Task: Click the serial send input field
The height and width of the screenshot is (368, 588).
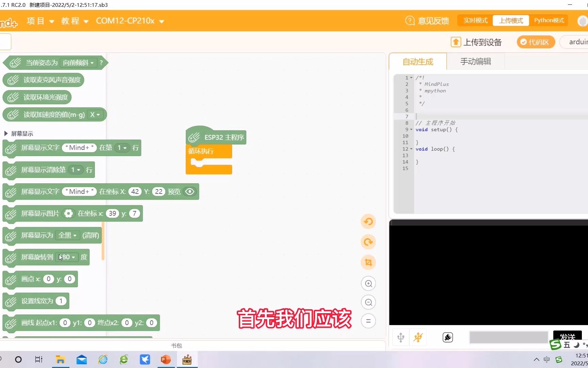Action: pyautogui.click(x=509, y=337)
